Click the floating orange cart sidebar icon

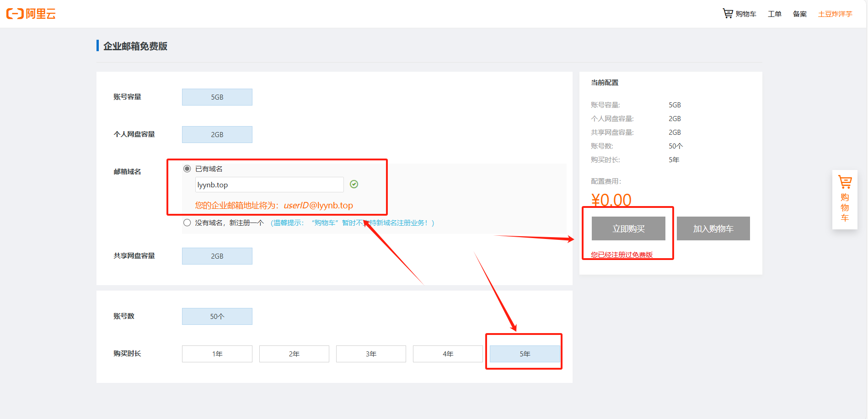tap(845, 183)
